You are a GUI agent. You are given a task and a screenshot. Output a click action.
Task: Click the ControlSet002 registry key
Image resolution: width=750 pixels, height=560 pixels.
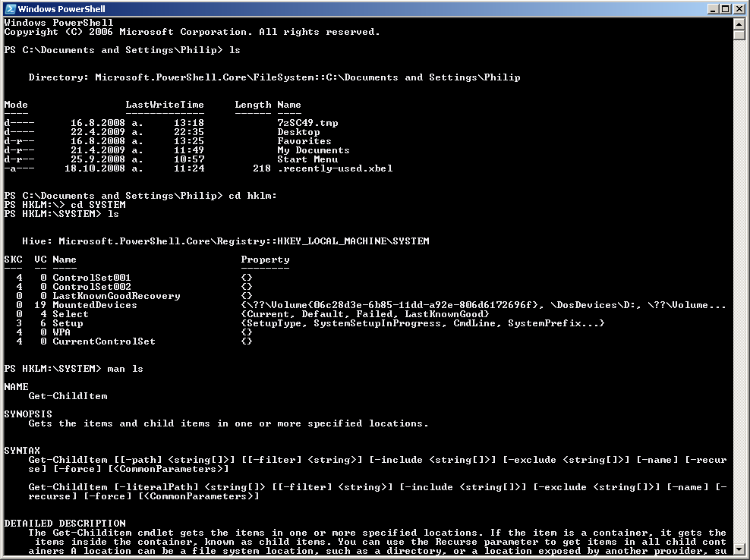pyautogui.click(x=91, y=287)
